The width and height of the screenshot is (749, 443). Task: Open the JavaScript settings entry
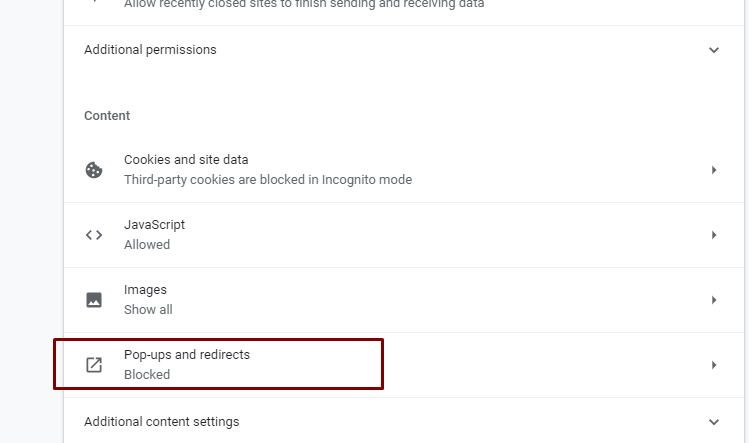point(154,225)
